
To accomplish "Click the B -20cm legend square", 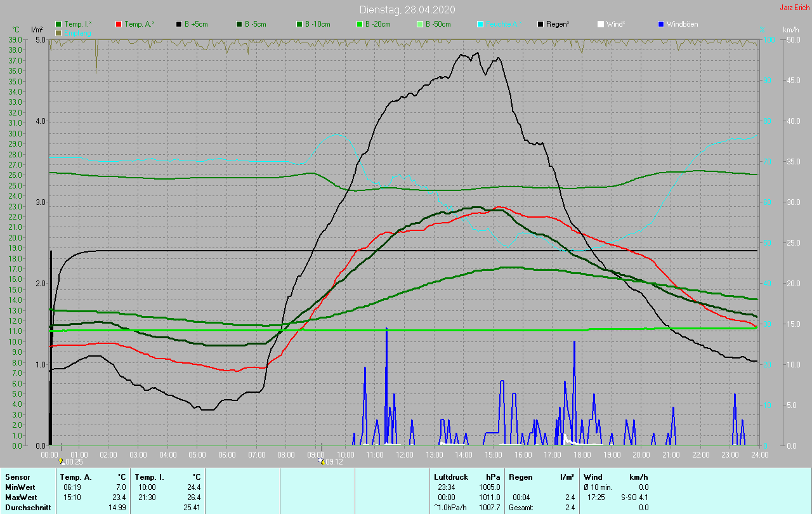I will [x=360, y=24].
